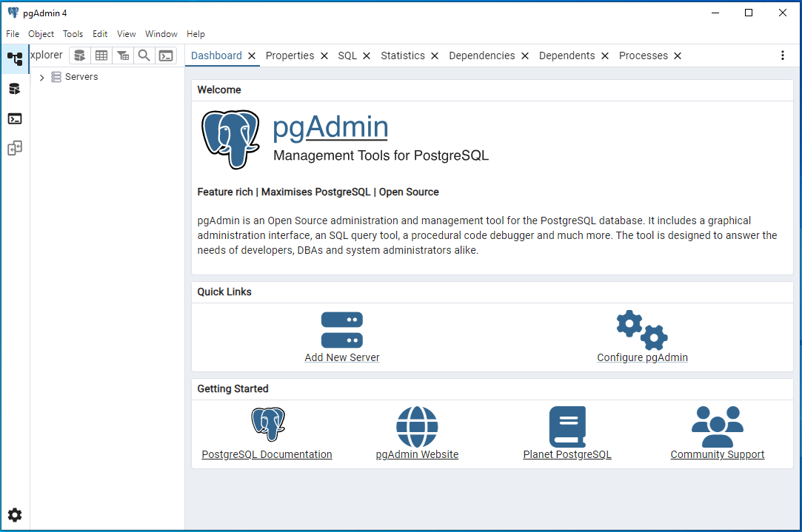Open the PostgreSQL Documentation link

pos(267,454)
